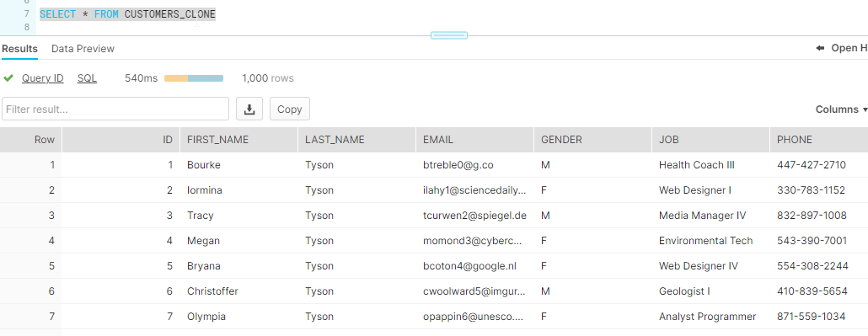This screenshot has width=868, height=336.
Task: Click the email cell bcoton4@google.nl
Action: [x=469, y=266]
